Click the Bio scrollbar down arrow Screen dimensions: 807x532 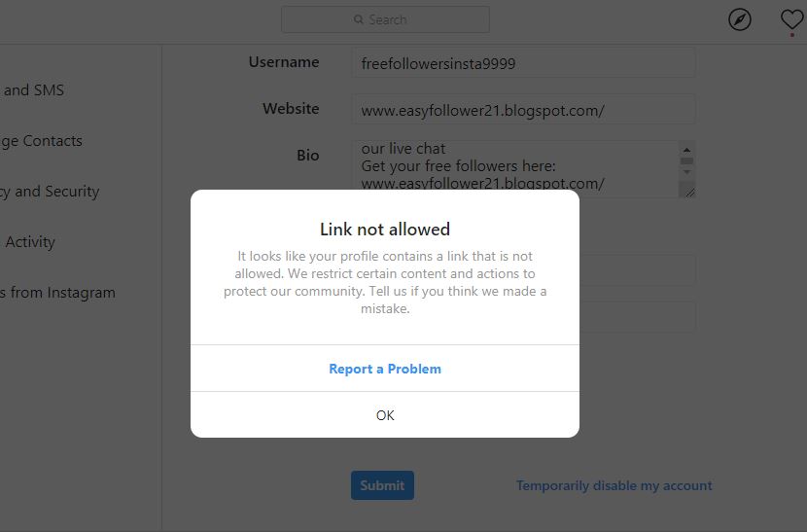point(686,172)
